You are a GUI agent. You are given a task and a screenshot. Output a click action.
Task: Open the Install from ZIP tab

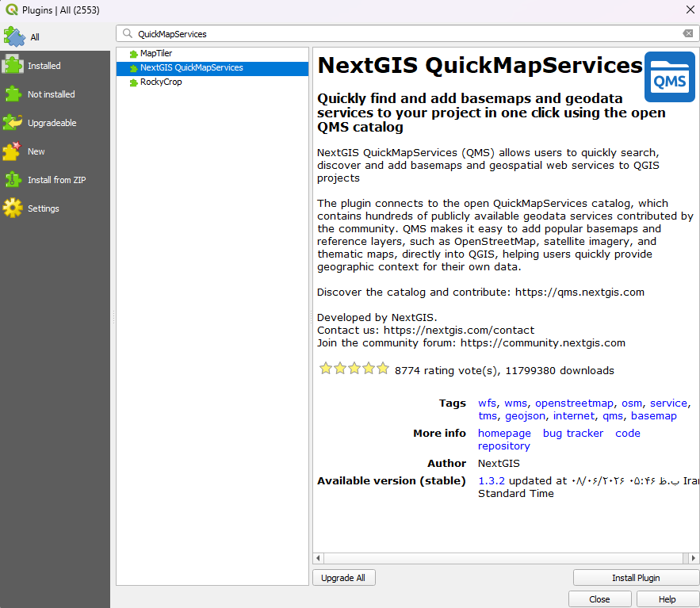55,180
